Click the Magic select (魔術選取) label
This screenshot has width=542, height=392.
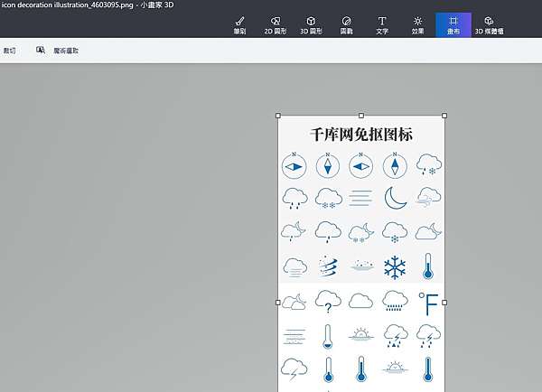click(x=66, y=51)
